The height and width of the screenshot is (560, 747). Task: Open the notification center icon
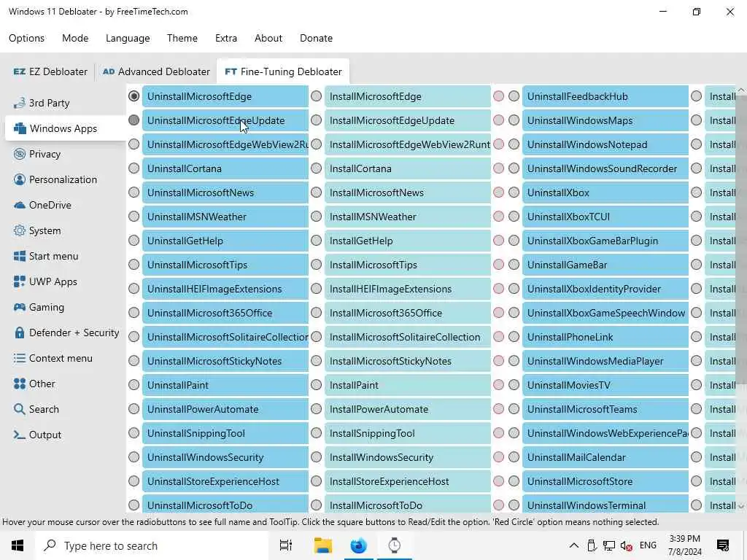[723, 545]
